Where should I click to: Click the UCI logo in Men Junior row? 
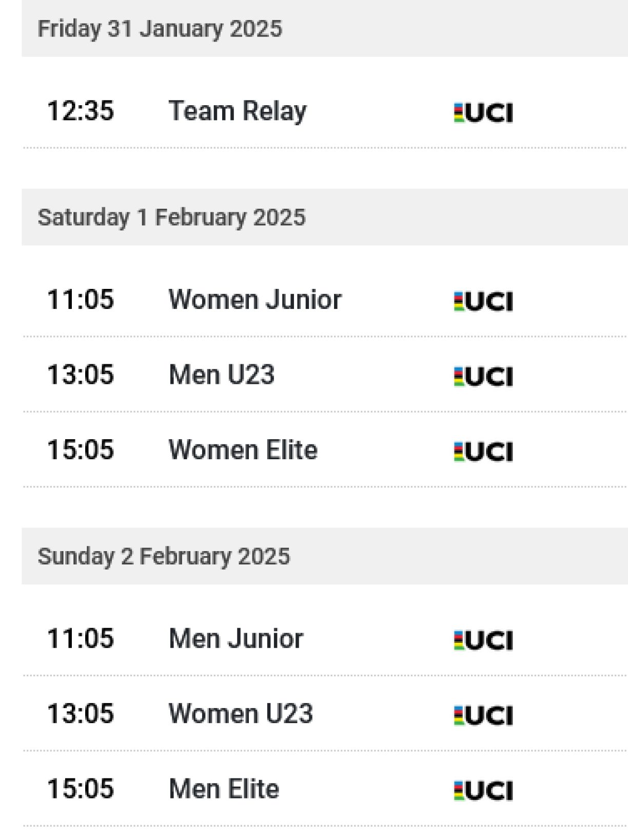[x=483, y=640]
